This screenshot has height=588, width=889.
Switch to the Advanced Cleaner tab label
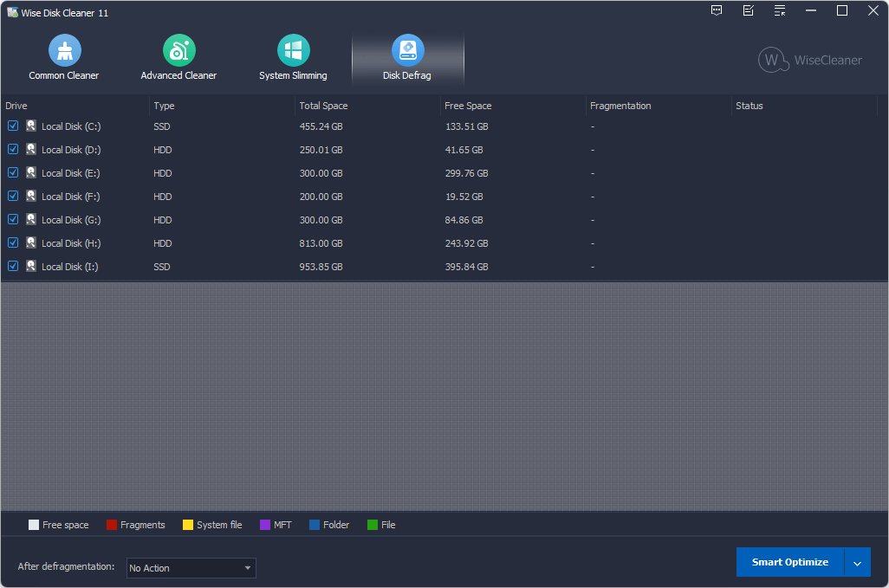point(178,75)
